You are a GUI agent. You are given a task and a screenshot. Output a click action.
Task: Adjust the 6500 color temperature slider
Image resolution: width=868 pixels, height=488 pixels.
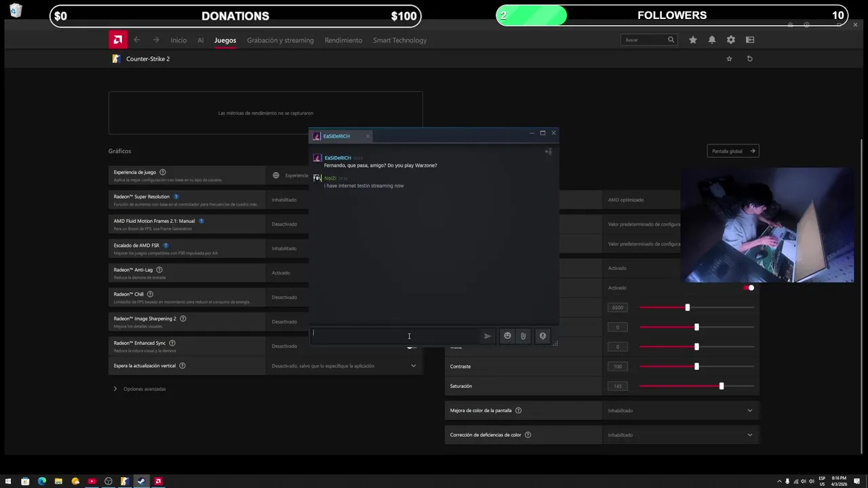click(x=688, y=308)
